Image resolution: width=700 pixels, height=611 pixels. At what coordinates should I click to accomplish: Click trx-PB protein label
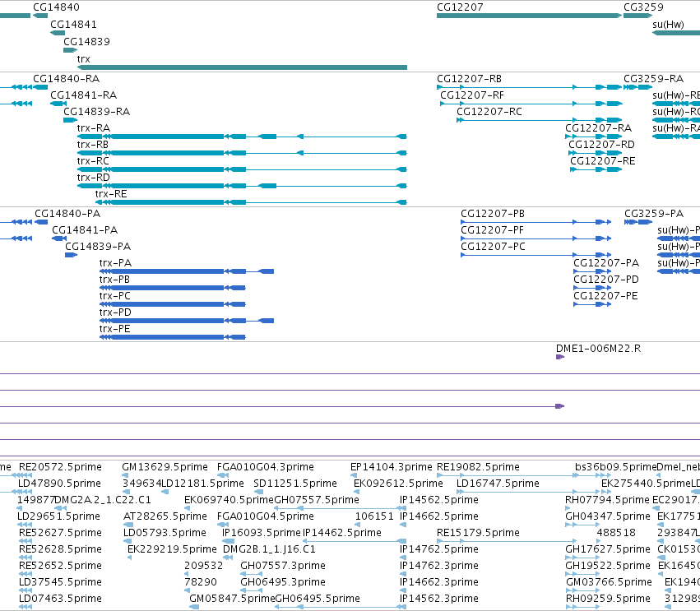[114, 280]
